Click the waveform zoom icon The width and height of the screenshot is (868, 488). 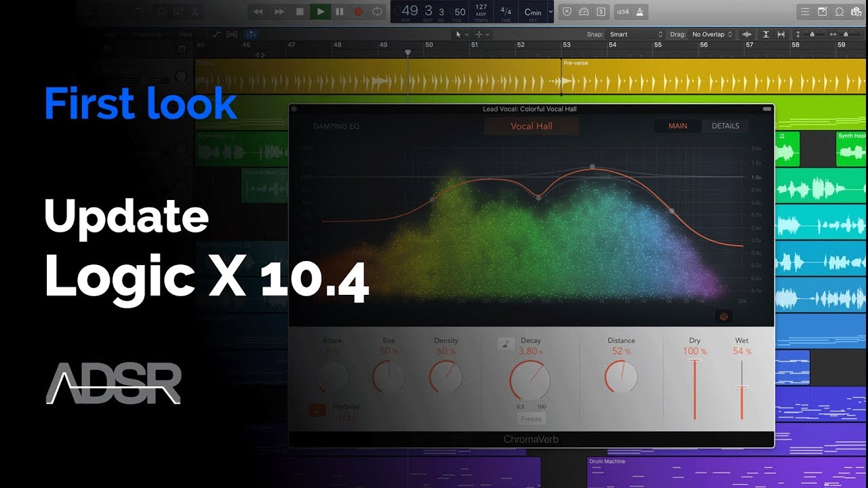(x=747, y=34)
